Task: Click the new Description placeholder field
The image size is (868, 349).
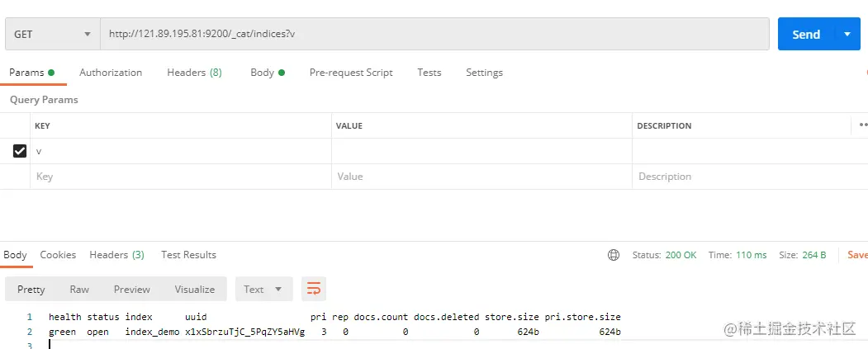Action: (750, 177)
